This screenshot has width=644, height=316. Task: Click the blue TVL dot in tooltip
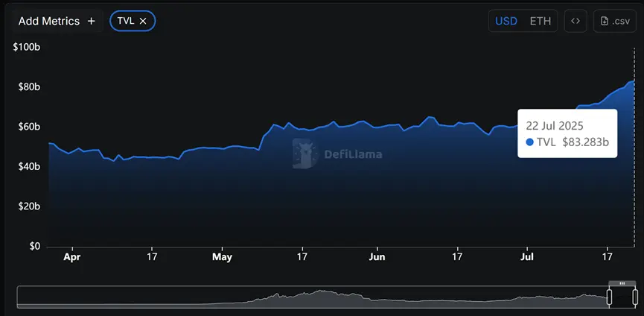point(529,142)
